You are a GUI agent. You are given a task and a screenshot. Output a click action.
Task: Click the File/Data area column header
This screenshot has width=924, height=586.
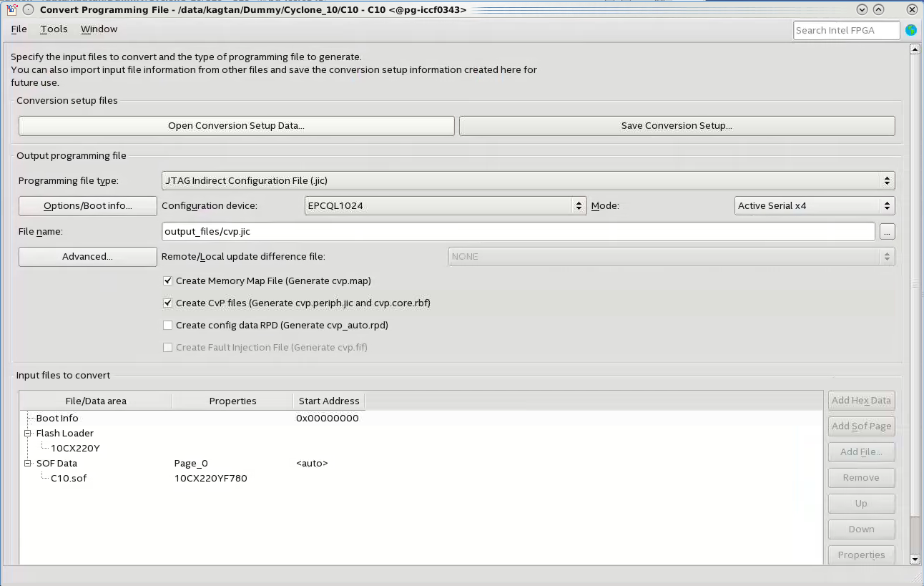pyautogui.click(x=96, y=401)
